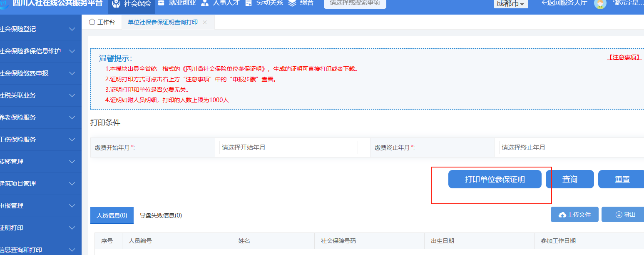Open 劳动关系 via its document icon

(x=249, y=3)
